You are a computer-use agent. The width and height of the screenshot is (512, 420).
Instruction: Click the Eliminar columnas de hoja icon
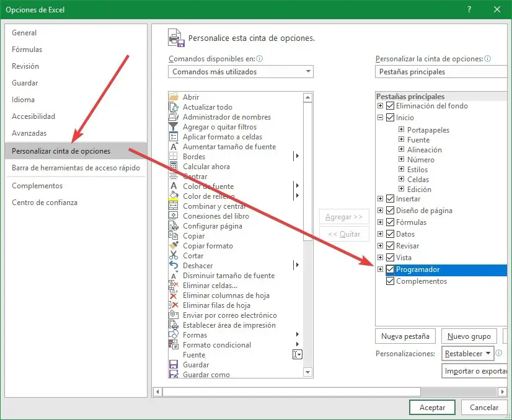(x=174, y=295)
